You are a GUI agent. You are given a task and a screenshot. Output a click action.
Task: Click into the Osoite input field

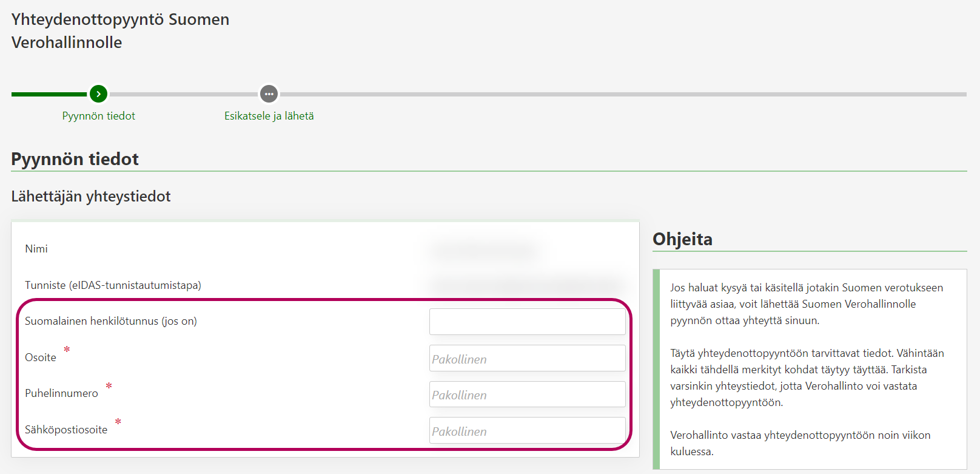tap(527, 358)
